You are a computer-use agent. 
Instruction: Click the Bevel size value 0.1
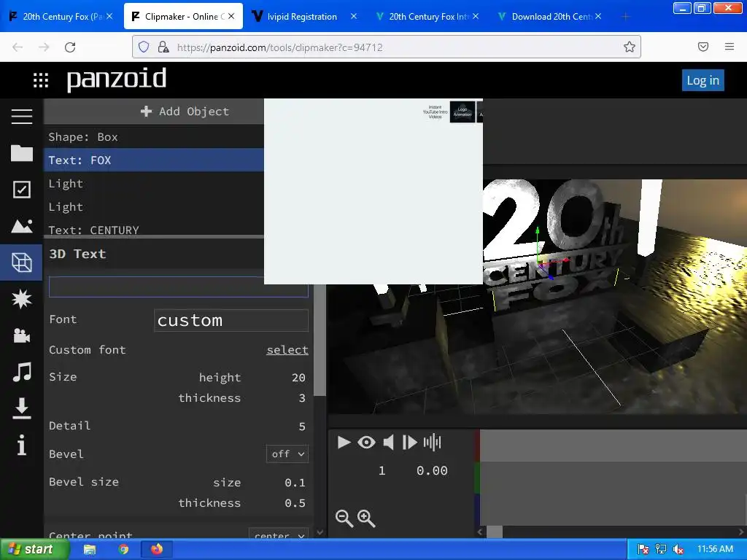tap(295, 483)
